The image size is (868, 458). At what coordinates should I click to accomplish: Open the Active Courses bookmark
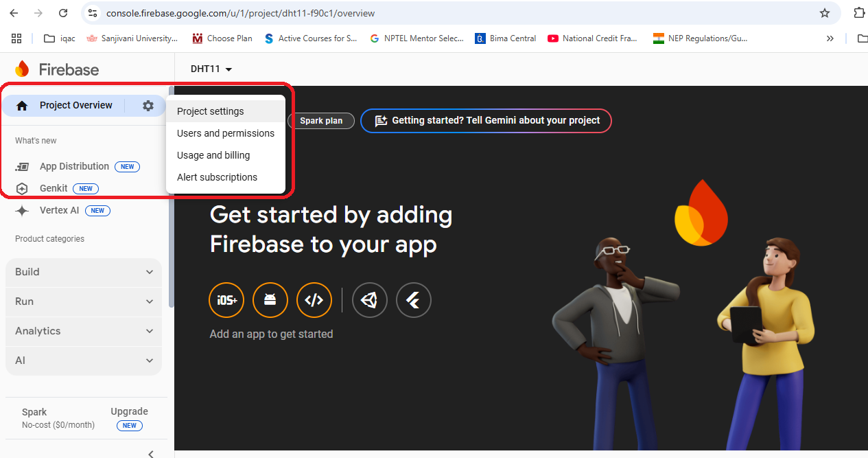(311, 38)
